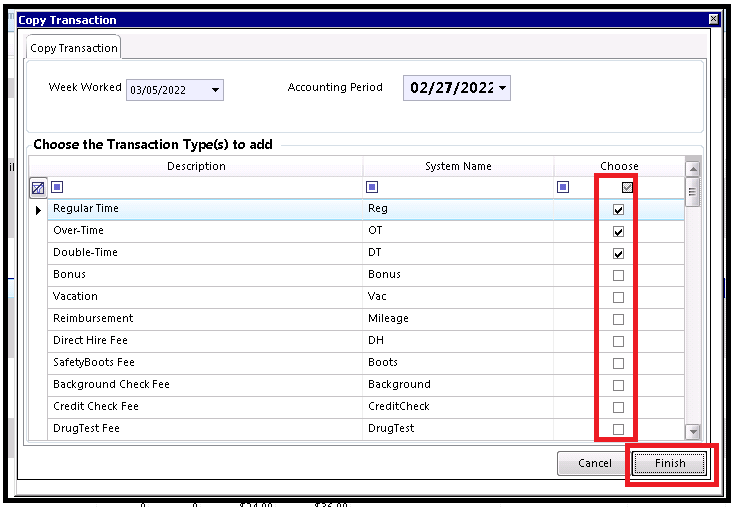Toggle the Choose filter-row checkbox
This screenshot has height=507, width=737.
point(627,187)
